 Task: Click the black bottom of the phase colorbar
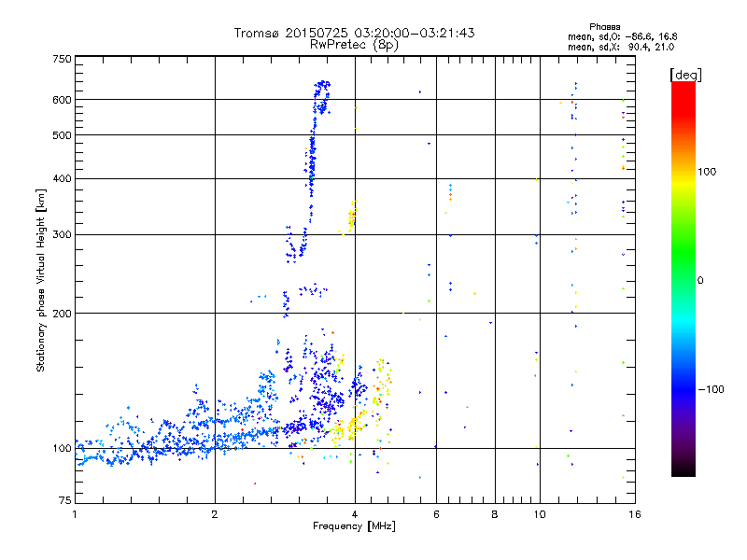[x=684, y=469]
